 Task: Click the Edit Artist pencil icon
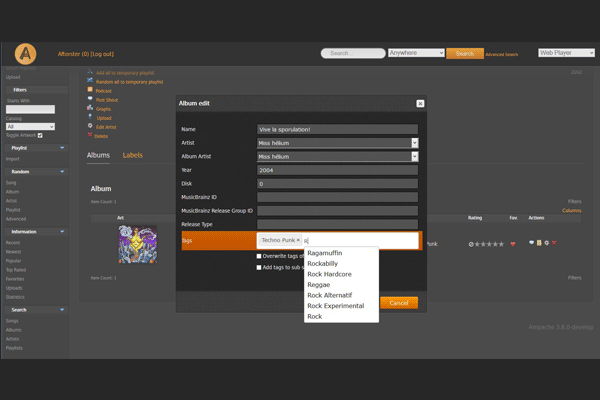(x=90, y=126)
